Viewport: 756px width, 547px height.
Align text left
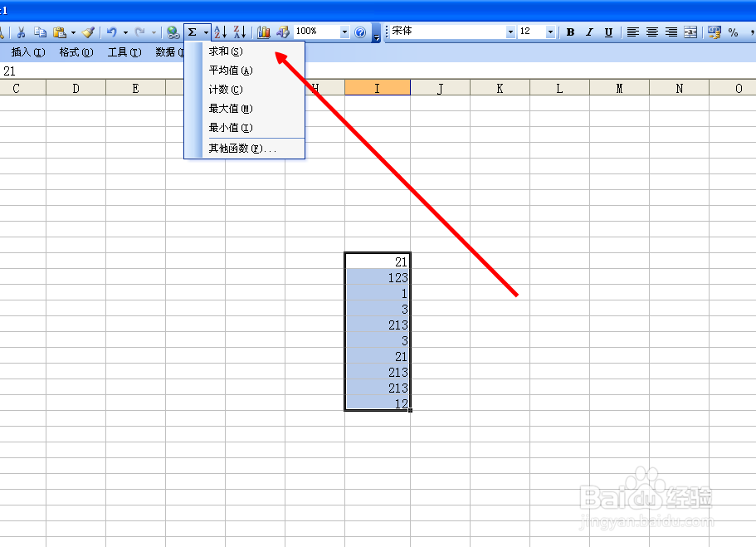633,32
